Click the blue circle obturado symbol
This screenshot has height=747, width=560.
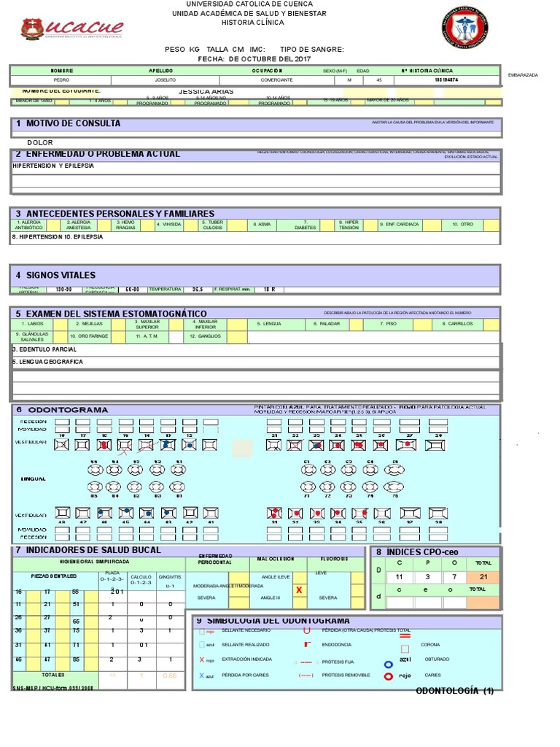pyautogui.click(x=389, y=665)
